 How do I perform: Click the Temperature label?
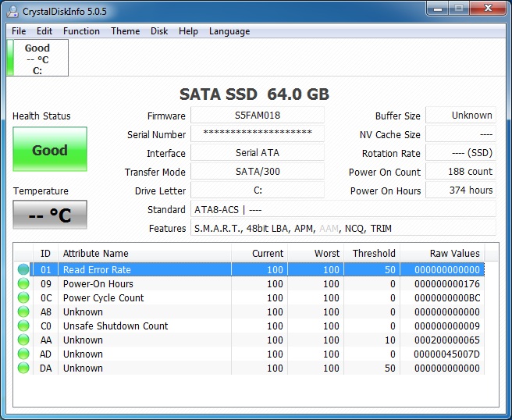pyautogui.click(x=41, y=190)
